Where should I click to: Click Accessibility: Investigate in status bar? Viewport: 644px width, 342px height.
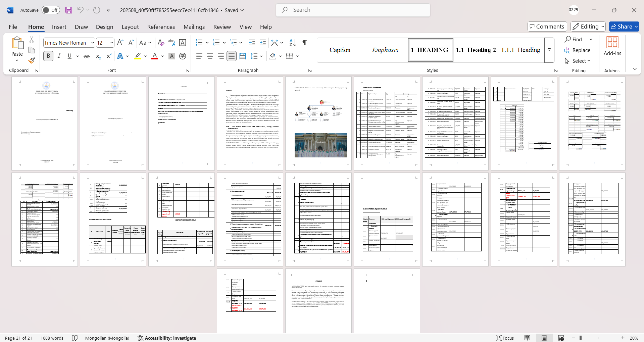tap(167, 338)
